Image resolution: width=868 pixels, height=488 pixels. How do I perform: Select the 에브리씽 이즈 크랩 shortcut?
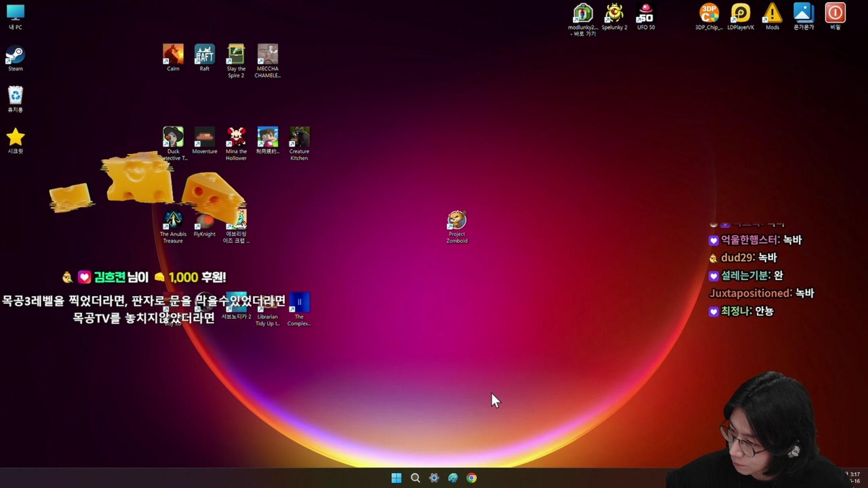coord(236,226)
